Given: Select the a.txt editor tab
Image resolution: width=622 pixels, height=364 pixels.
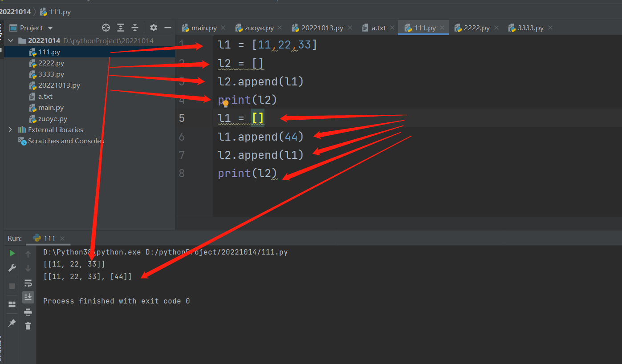Looking at the screenshot, I should click(374, 28).
